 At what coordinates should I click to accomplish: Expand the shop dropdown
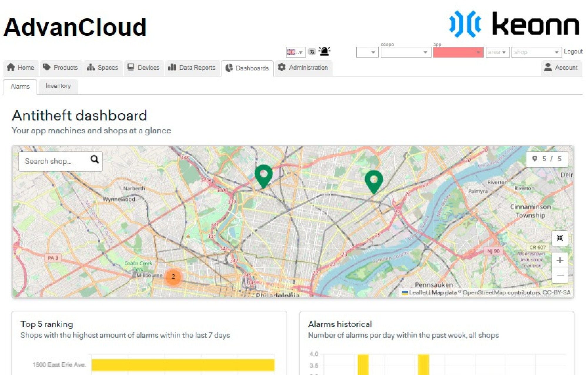pyautogui.click(x=536, y=52)
